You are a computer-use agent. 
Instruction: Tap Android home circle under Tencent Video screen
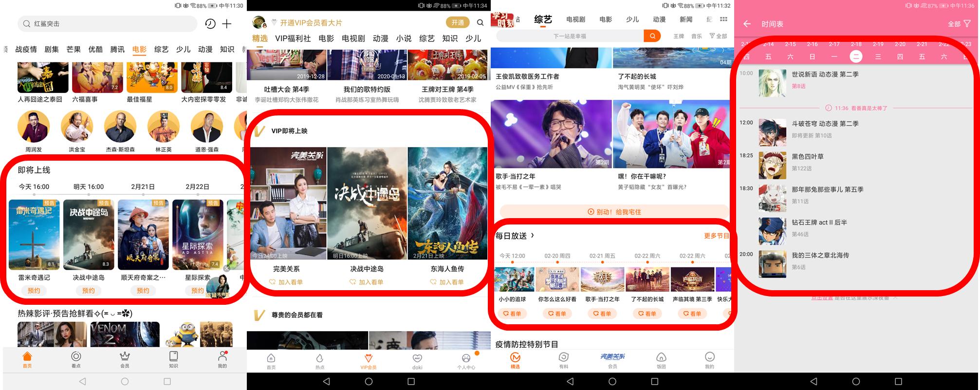[x=369, y=381]
